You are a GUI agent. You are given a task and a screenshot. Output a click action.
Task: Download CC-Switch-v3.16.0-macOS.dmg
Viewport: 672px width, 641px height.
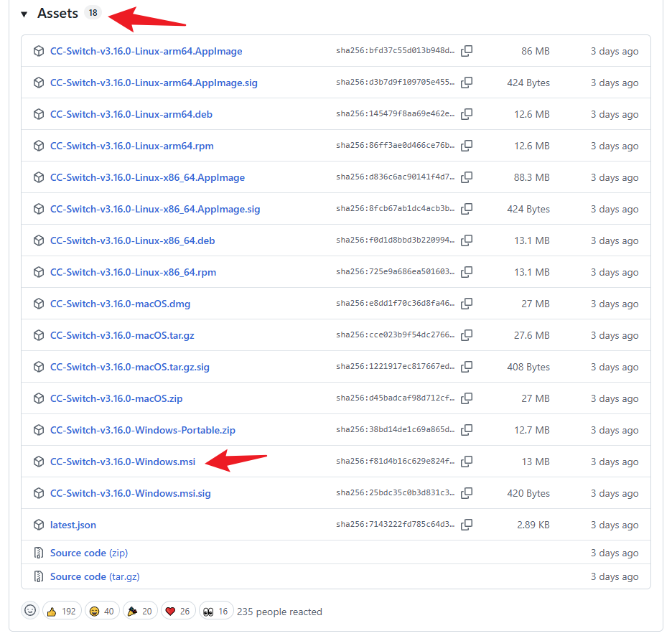(121, 304)
